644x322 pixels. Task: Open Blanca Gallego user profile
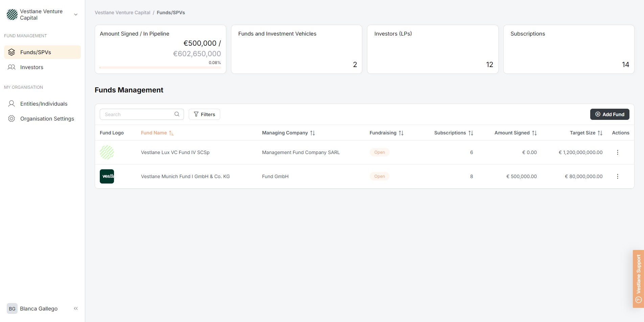click(39, 308)
